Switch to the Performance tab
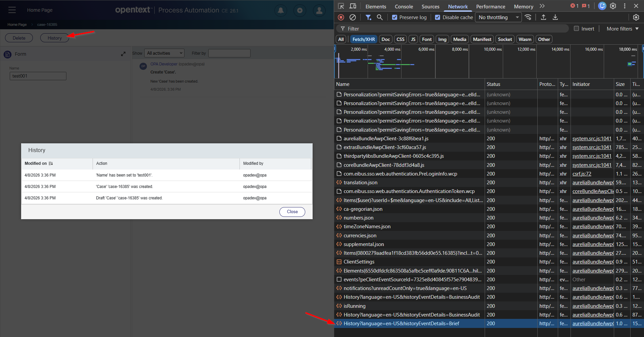Screen dimensions: 644x337 pyautogui.click(x=490, y=6)
